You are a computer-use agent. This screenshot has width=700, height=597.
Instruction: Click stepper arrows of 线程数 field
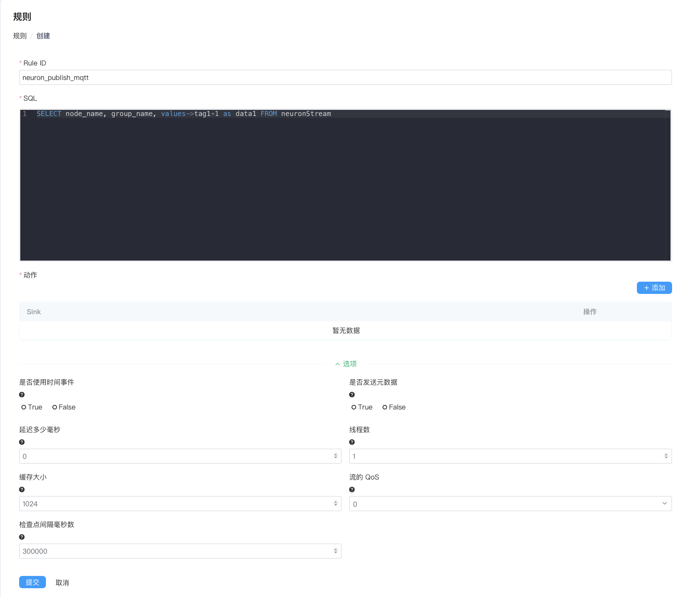coord(666,456)
